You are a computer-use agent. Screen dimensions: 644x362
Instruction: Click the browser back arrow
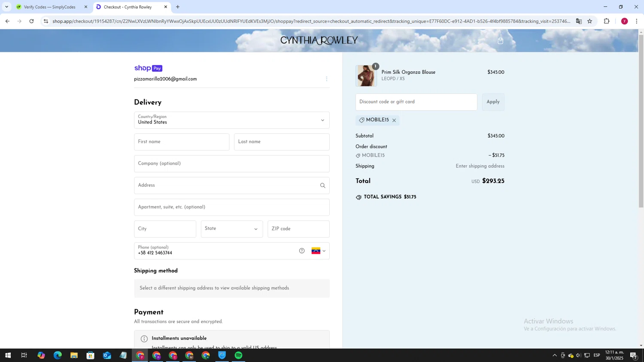click(7, 21)
